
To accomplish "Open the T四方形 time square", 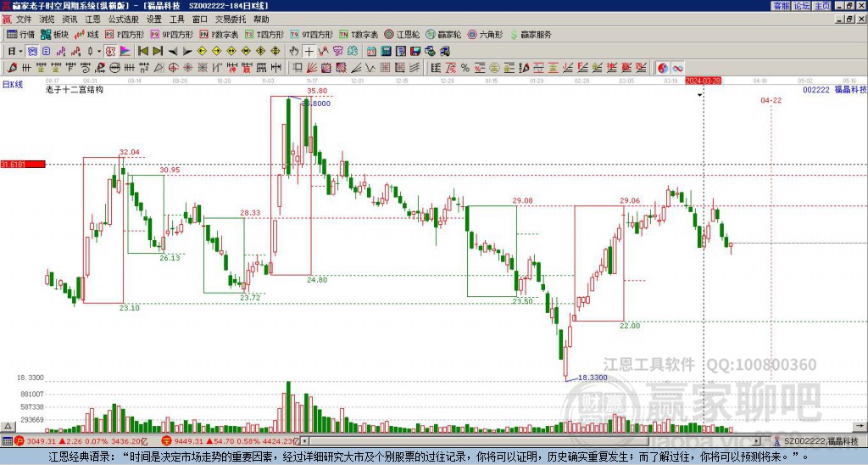I will click(x=264, y=34).
